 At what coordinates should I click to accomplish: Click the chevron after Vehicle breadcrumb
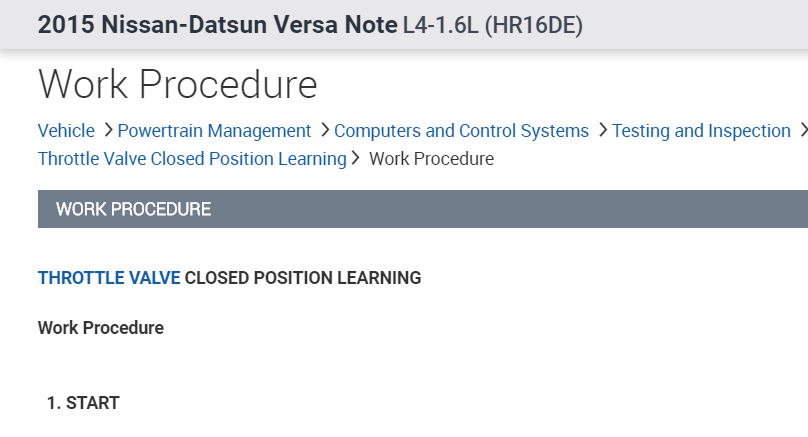[106, 131]
